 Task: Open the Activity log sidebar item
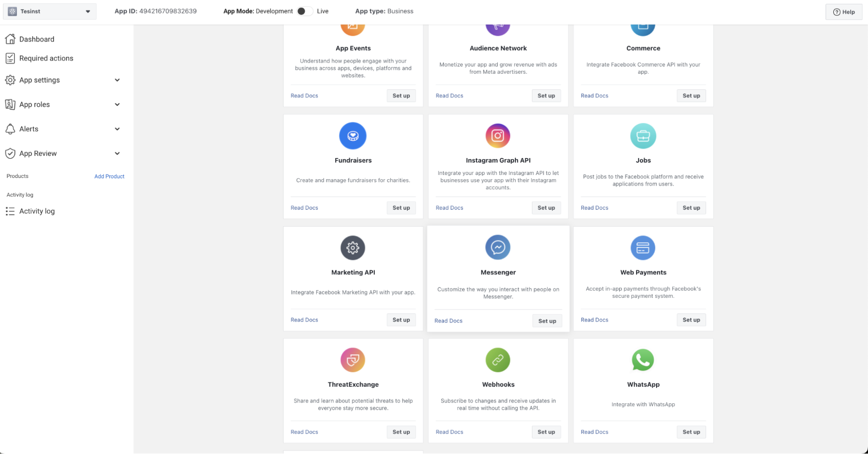point(37,211)
